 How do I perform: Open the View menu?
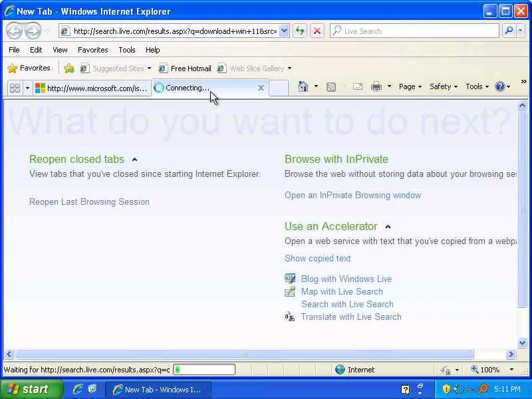pos(60,50)
